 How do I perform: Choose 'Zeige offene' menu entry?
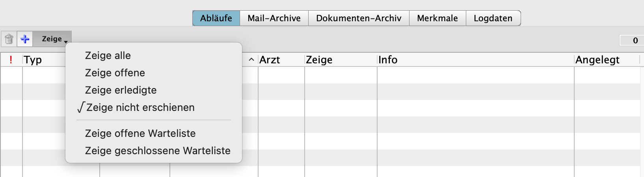point(115,73)
